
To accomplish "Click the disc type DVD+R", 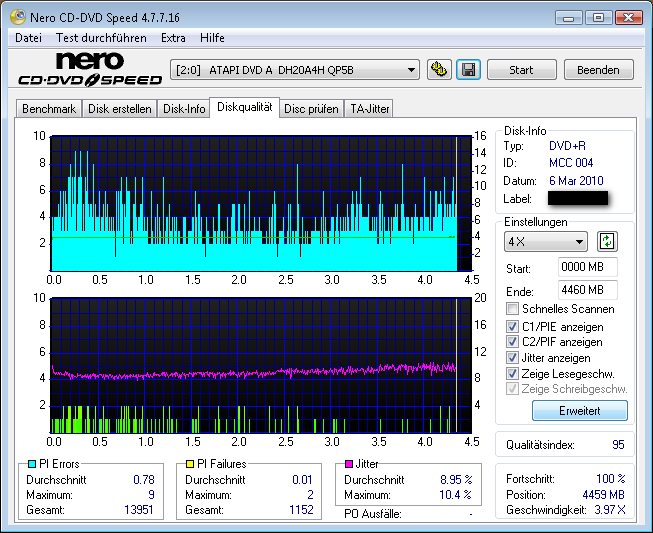I will (567, 146).
